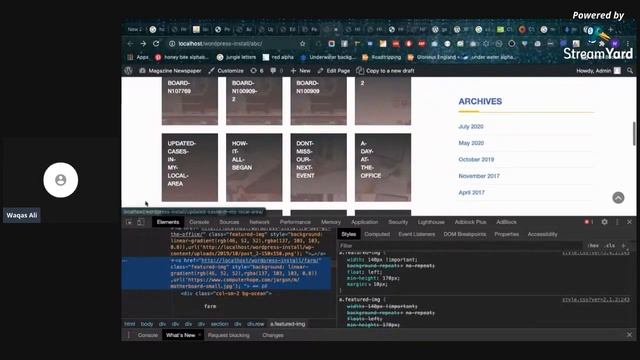This screenshot has height=360, width=640.
Task: Close the bottom DevTools drawer
Action: coord(629,335)
